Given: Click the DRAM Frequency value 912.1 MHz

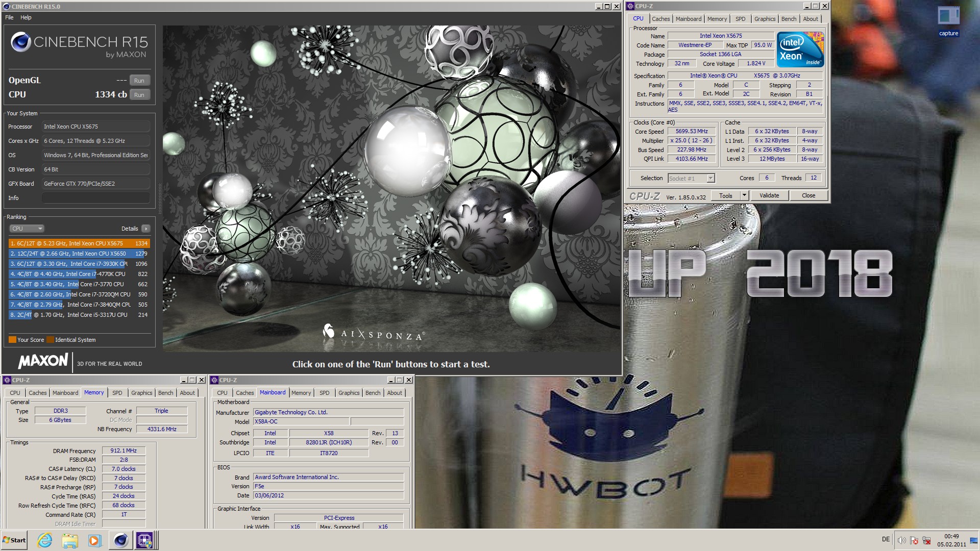Looking at the screenshot, I should [x=124, y=450].
